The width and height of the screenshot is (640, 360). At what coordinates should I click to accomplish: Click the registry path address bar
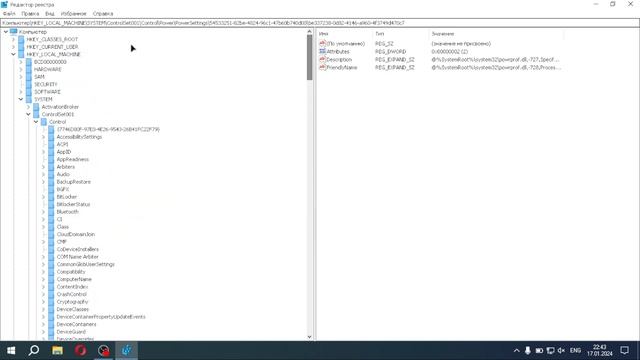point(320,23)
